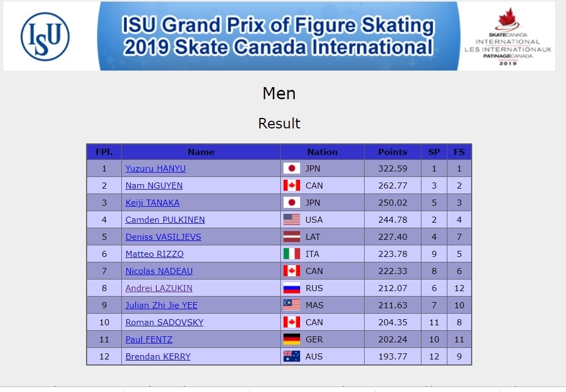The width and height of the screenshot is (566, 392).
Task: Follow the Brendan KERRY link
Action: (x=158, y=356)
